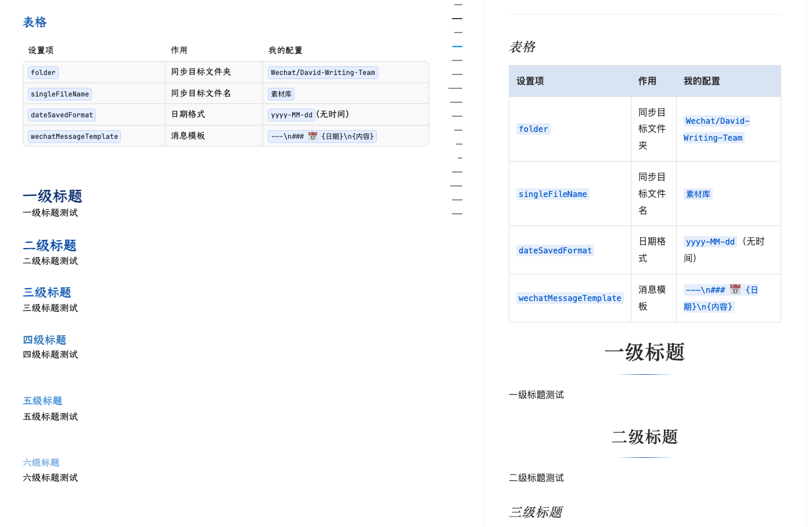Click the dark bold outline marker near the top
This screenshot has height=527, width=812.
(457, 17)
